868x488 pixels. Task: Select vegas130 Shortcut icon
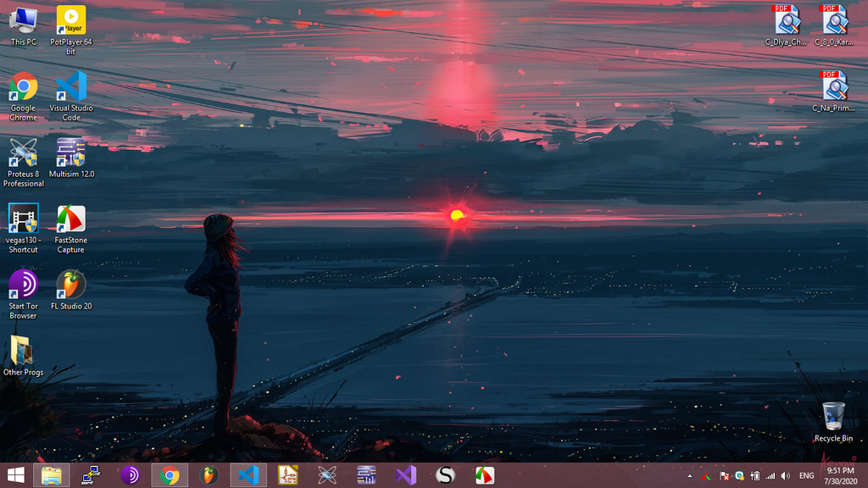coord(23,229)
